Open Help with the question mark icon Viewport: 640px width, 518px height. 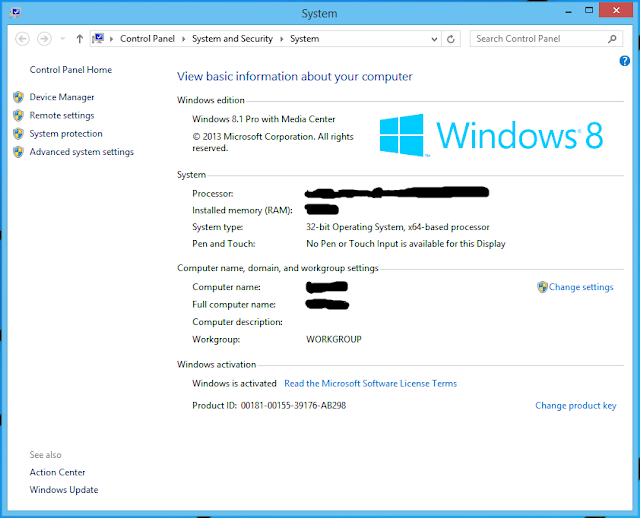(x=624, y=61)
